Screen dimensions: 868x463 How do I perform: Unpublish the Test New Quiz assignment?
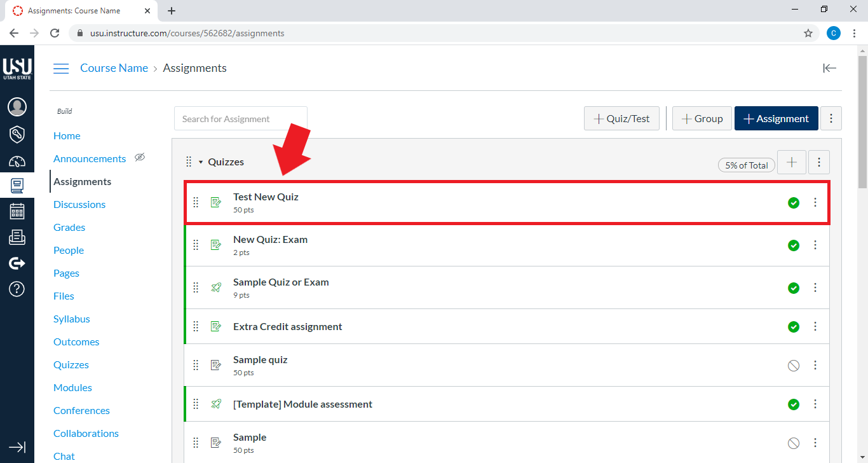tap(793, 202)
